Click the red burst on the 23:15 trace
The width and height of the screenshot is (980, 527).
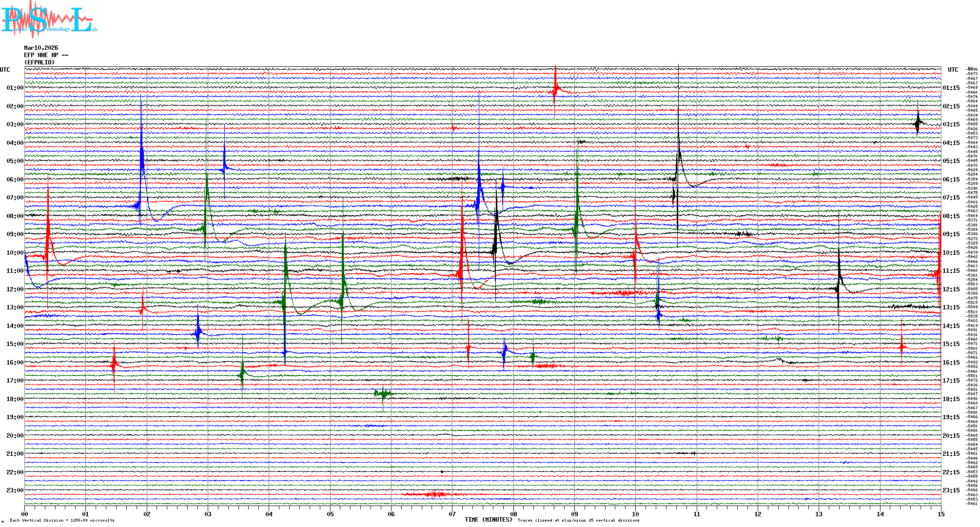coord(434,494)
